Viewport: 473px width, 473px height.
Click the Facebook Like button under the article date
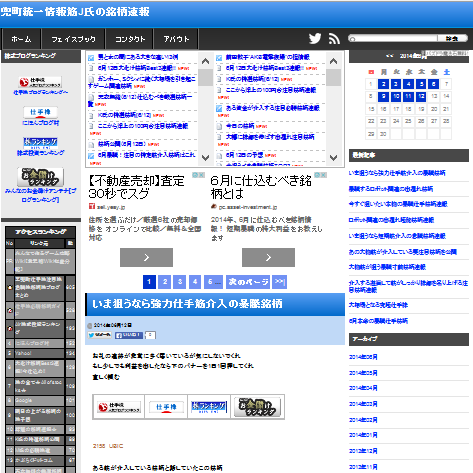coord(129,335)
